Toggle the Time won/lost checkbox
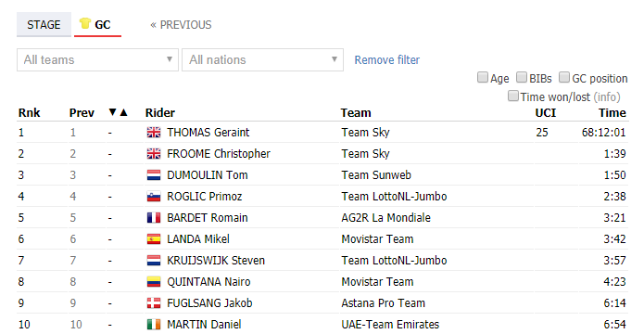The width and height of the screenshot is (644, 334). 512,96
